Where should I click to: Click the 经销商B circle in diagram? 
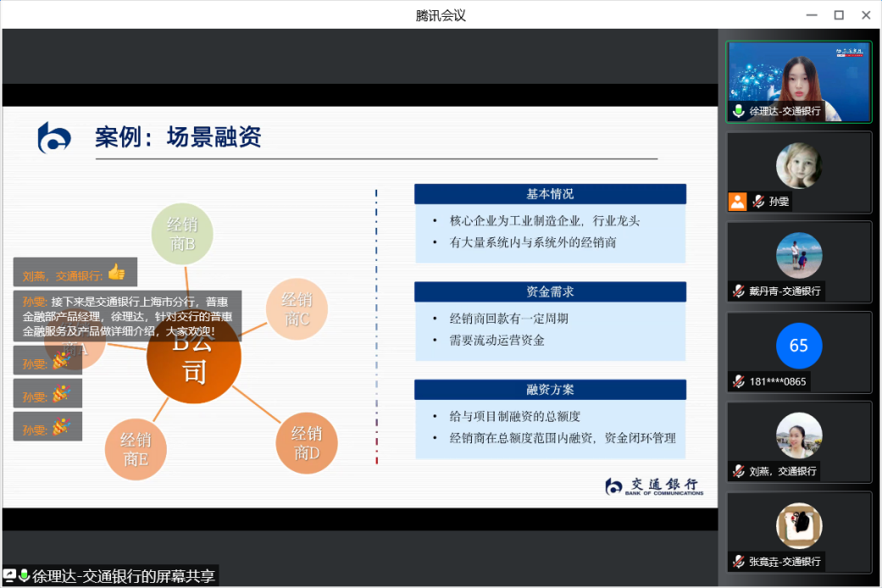coord(182,234)
